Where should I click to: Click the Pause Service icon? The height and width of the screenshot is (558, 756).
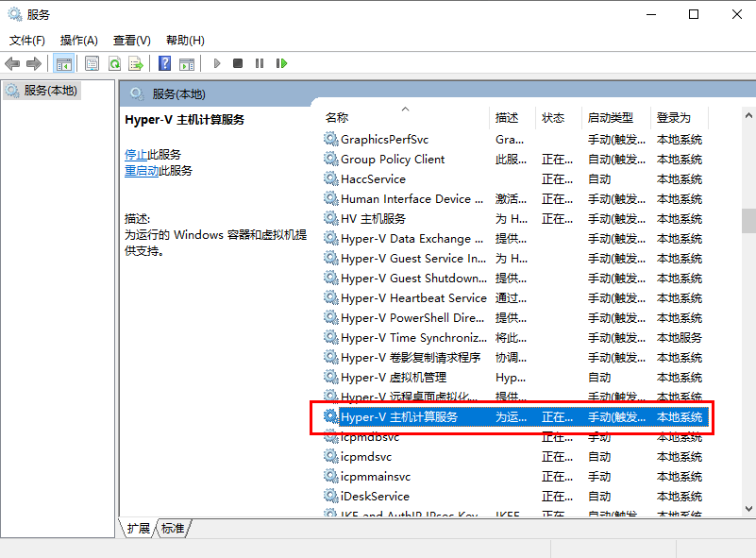260,63
